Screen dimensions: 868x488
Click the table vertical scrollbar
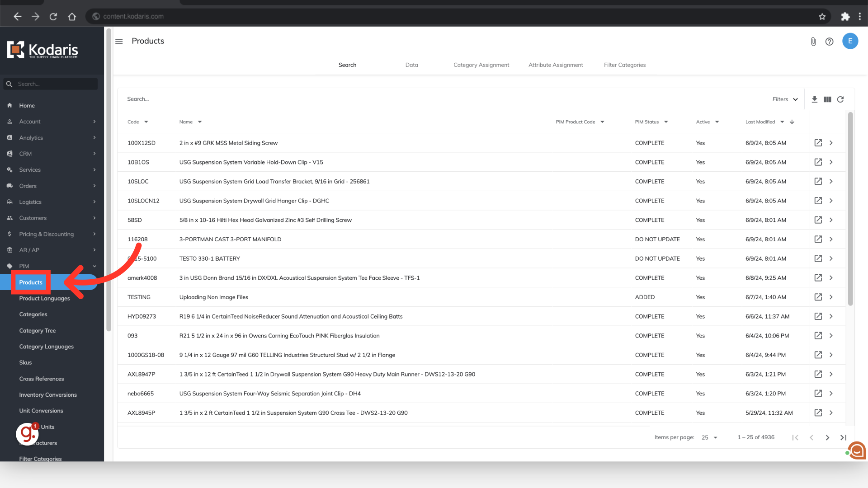[850, 208]
